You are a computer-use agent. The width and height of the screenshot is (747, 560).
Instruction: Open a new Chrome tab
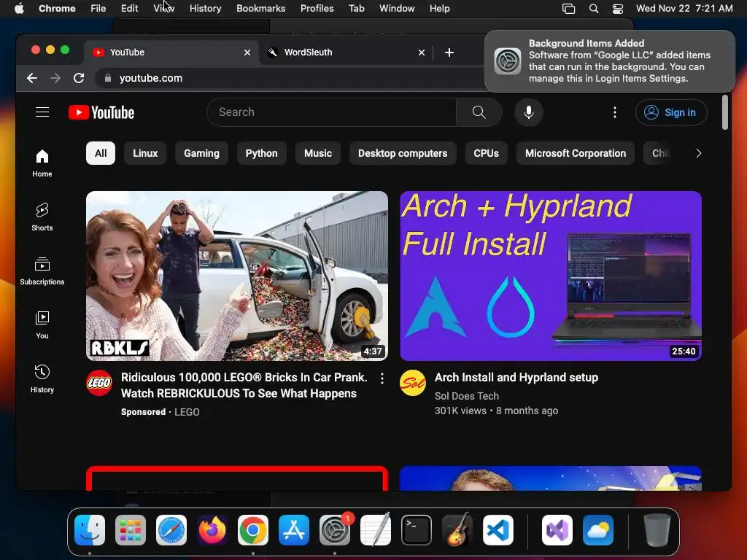pyautogui.click(x=449, y=52)
